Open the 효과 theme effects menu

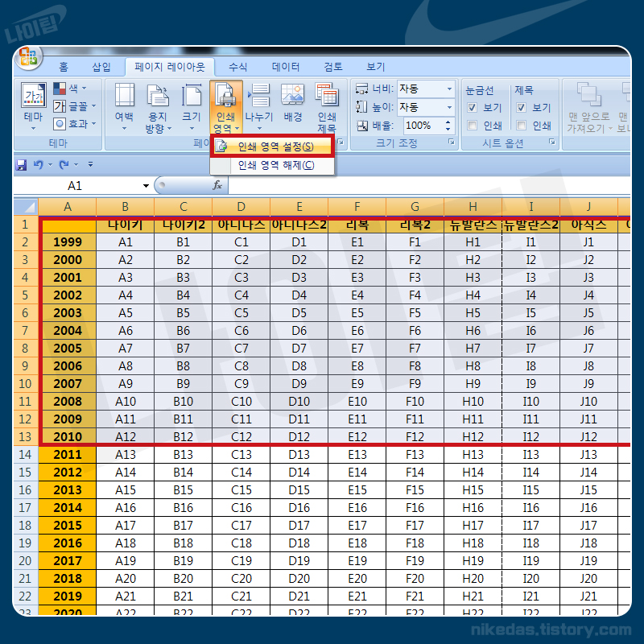(75, 124)
